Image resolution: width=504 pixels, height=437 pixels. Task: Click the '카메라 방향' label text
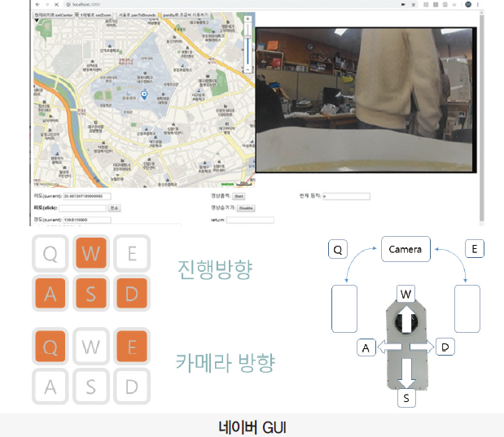[226, 363]
